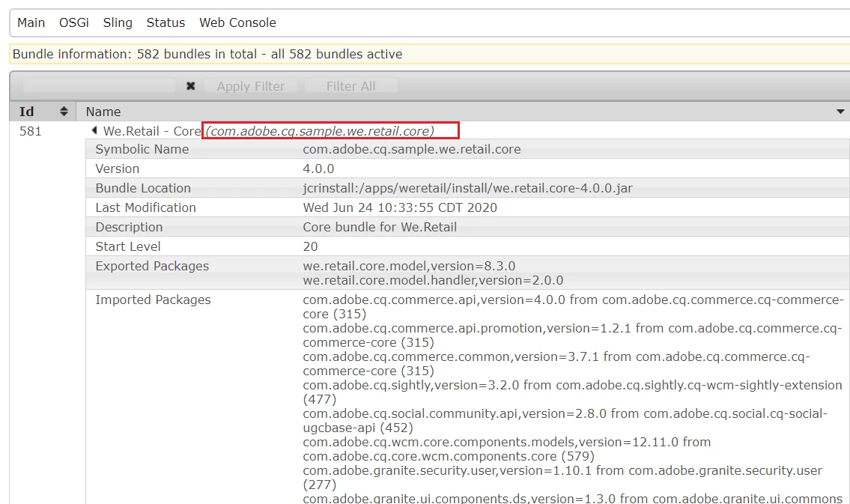Click import com.adobe.cq.sightly,version=3.2.0 entry
The width and height of the screenshot is (850, 504).
click(x=572, y=392)
